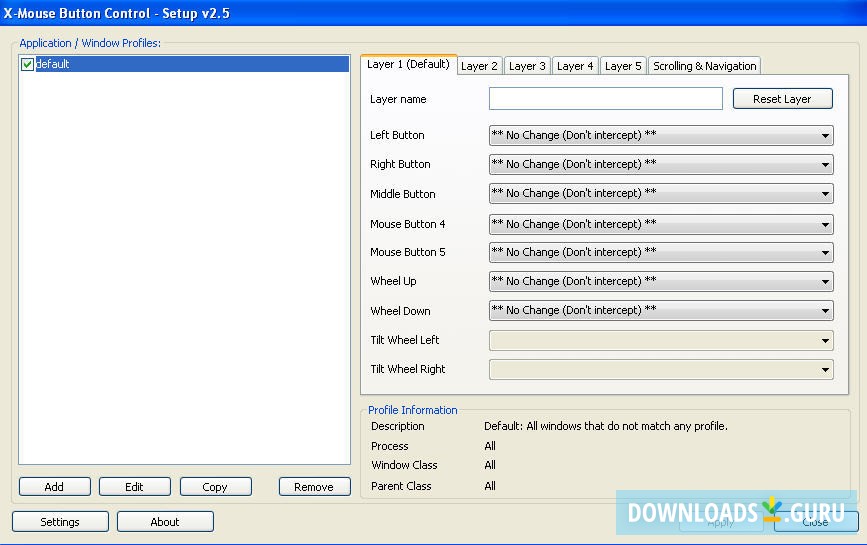Switch to Layer 1 (Default) tab
The width and height of the screenshot is (867, 545).
(409, 64)
